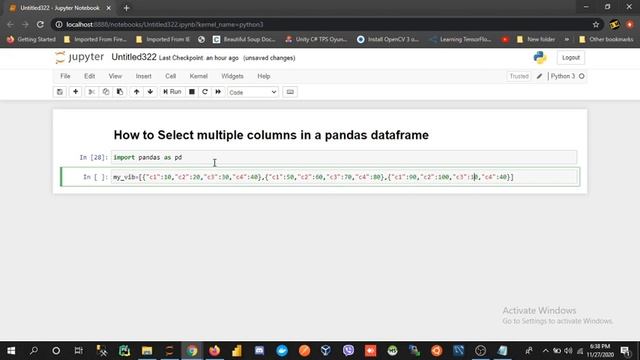Show hidden system tray icons

(545, 351)
